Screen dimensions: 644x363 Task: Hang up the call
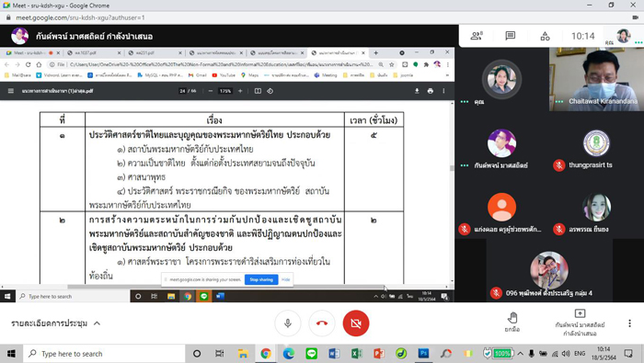pos(322,323)
